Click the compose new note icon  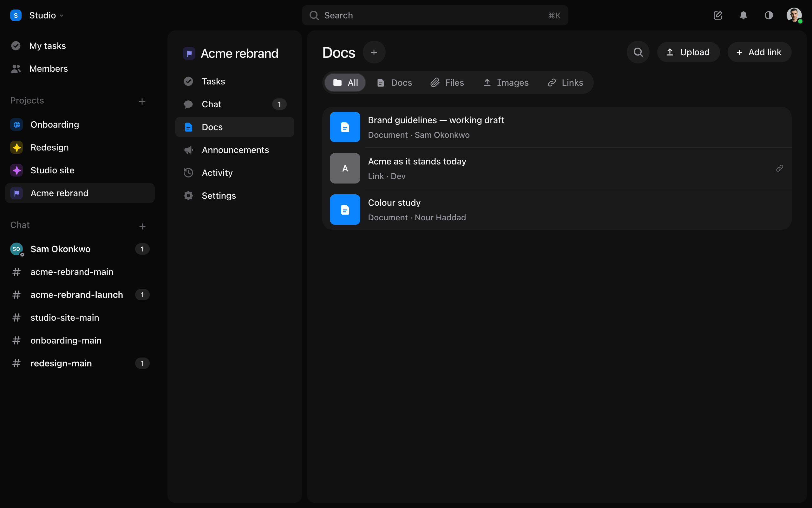coord(718,16)
